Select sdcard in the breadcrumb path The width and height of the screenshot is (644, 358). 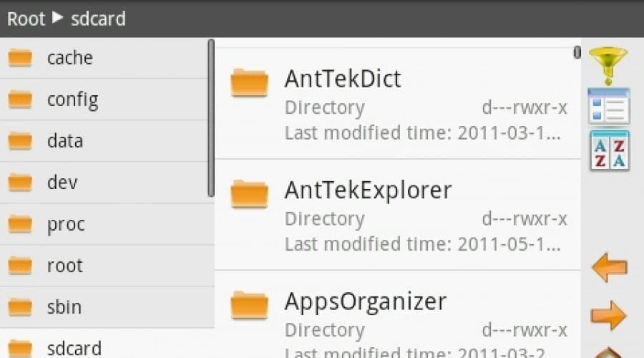(x=98, y=19)
